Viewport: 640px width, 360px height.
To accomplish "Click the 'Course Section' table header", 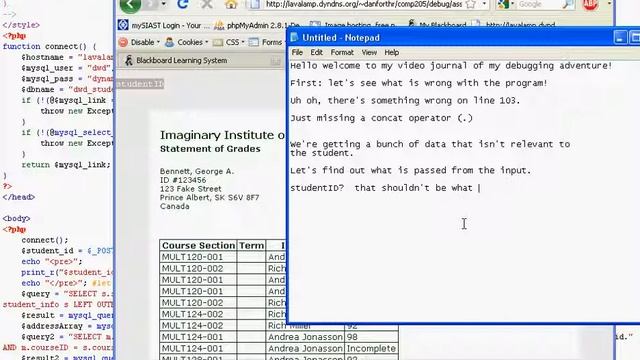I will pos(198,245).
